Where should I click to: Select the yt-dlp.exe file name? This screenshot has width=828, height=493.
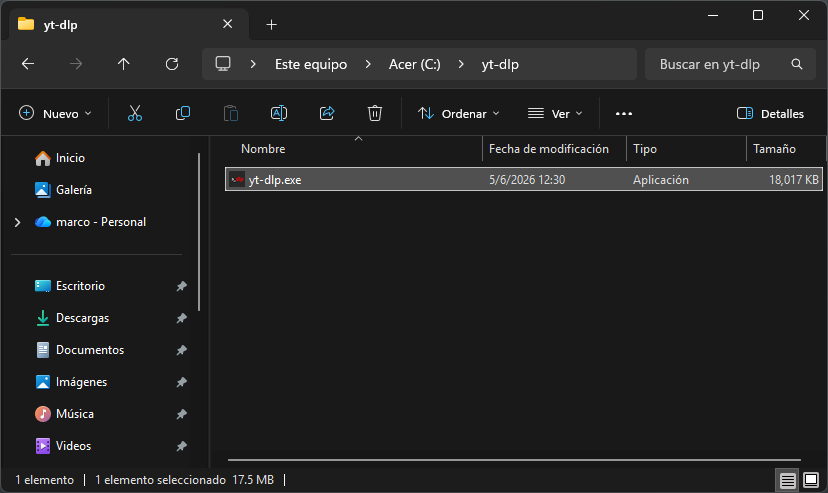click(x=275, y=180)
